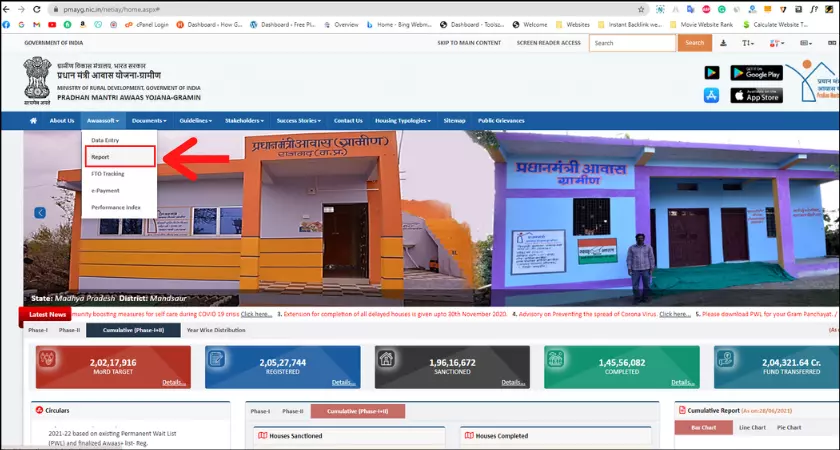Open the Apple App Store icon

point(711,95)
